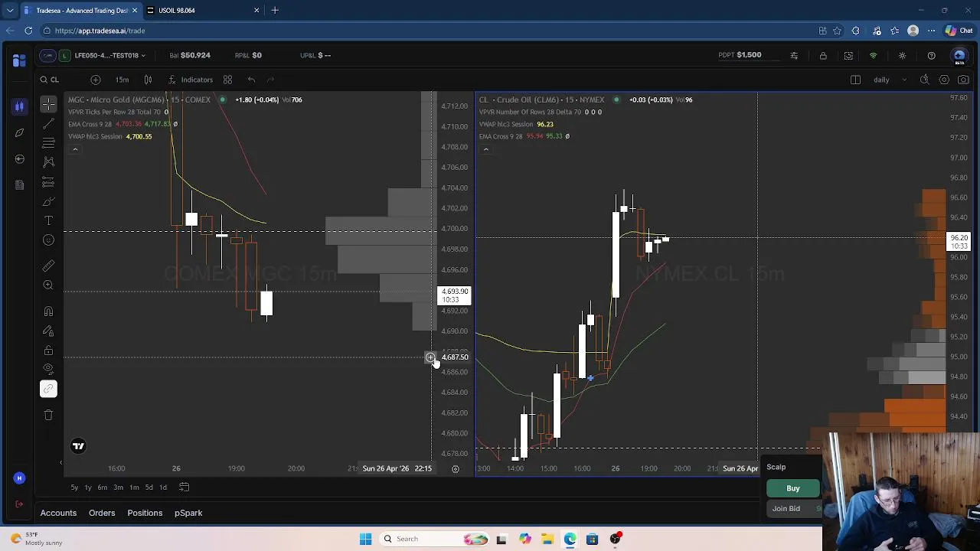Viewport: 980px width, 551px height.
Task: Select the trend line drawing tool
Action: pyautogui.click(x=48, y=124)
